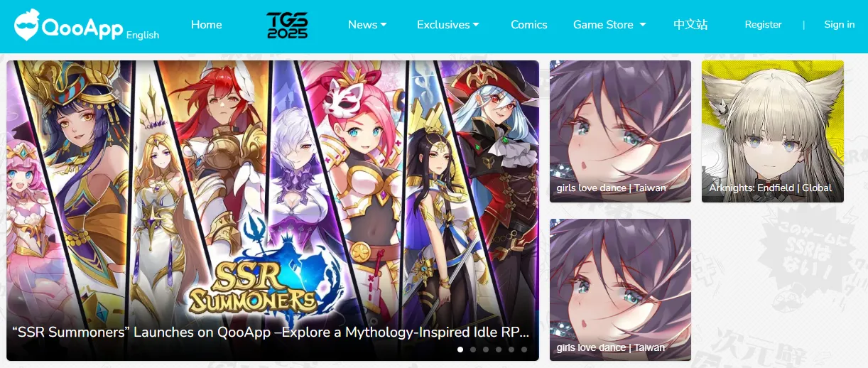Viewport: 868px width, 368px height.
Task: Click the QooApp mascot logo icon
Action: coord(27,26)
